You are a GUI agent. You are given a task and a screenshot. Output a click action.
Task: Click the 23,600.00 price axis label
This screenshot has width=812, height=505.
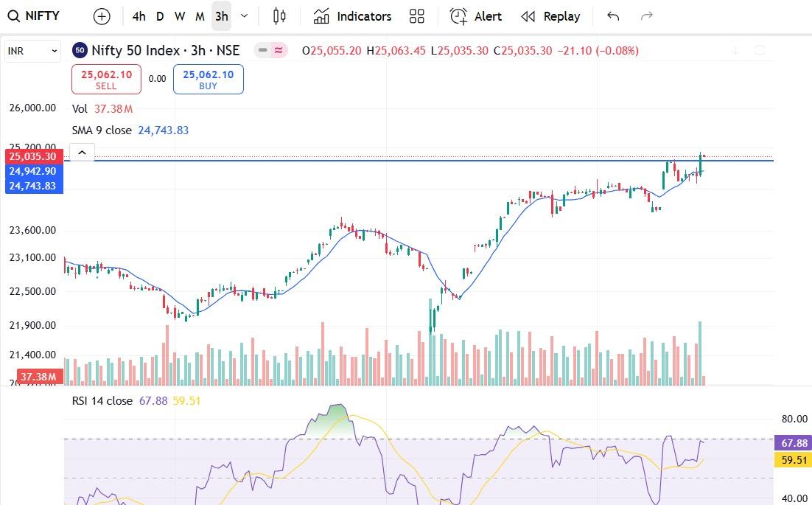(x=32, y=231)
